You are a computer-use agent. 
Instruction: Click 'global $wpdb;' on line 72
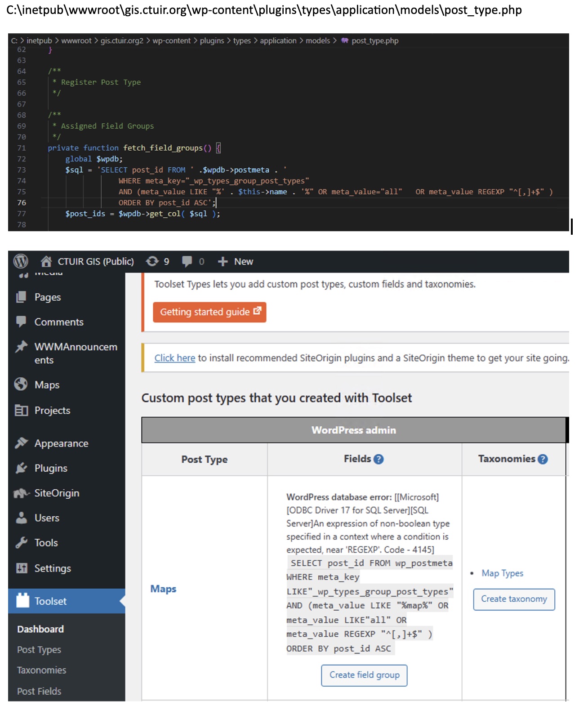click(x=94, y=159)
